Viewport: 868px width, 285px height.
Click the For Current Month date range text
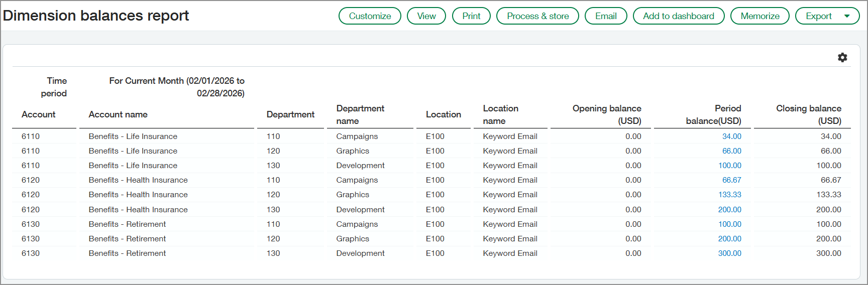pos(177,87)
